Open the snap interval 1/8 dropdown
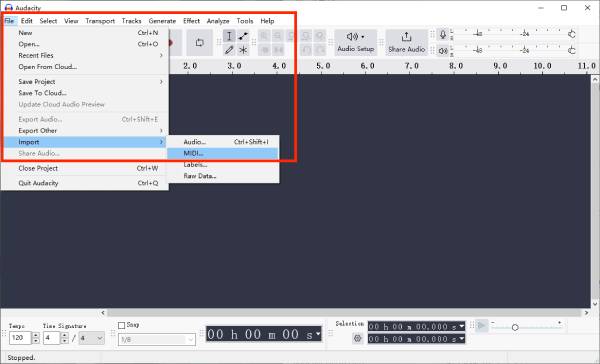 pos(157,339)
